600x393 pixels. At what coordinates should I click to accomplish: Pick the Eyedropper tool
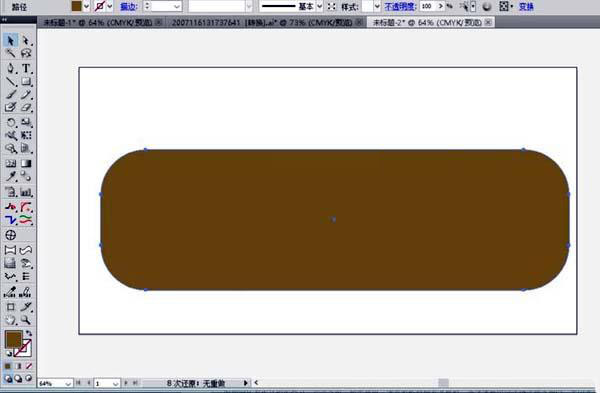[10, 176]
